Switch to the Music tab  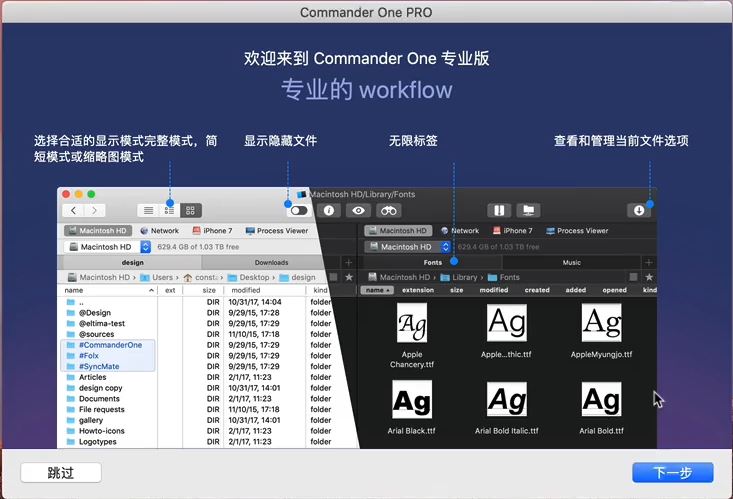tap(571, 262)
